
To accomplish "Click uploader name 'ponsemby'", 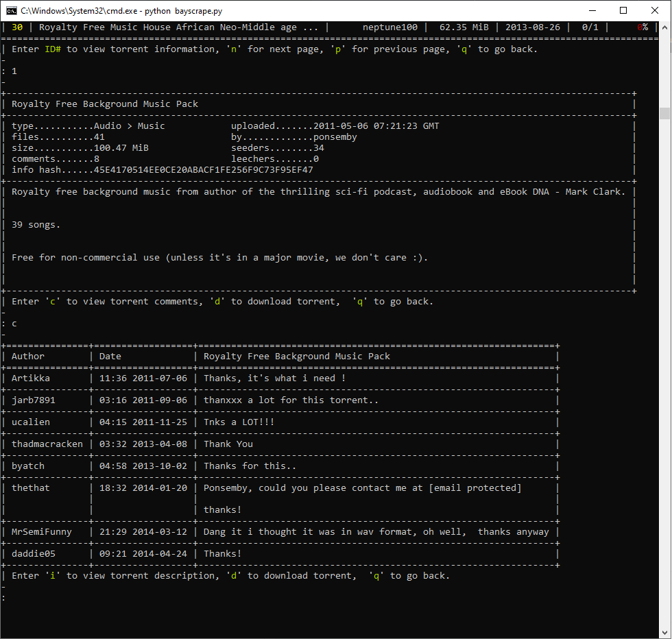I will click(335, 137).
